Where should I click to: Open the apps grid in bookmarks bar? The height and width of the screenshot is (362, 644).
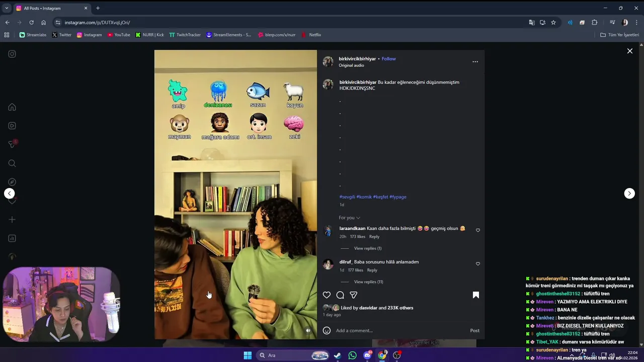point(7,35)
